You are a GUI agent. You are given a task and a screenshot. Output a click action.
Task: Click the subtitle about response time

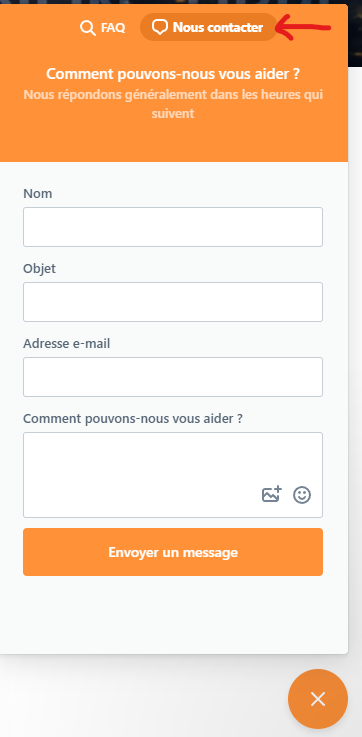coord(173,104)
